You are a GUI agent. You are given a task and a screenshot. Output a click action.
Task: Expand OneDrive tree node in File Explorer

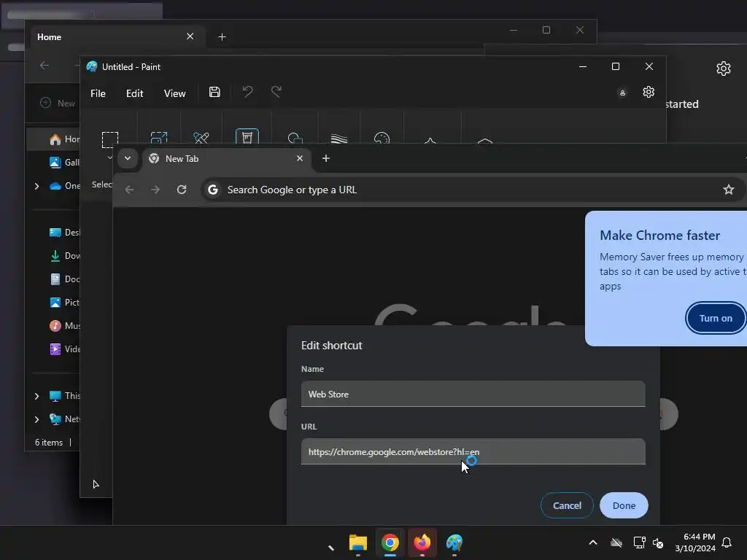pyautogui.click(x=36, y=186)
